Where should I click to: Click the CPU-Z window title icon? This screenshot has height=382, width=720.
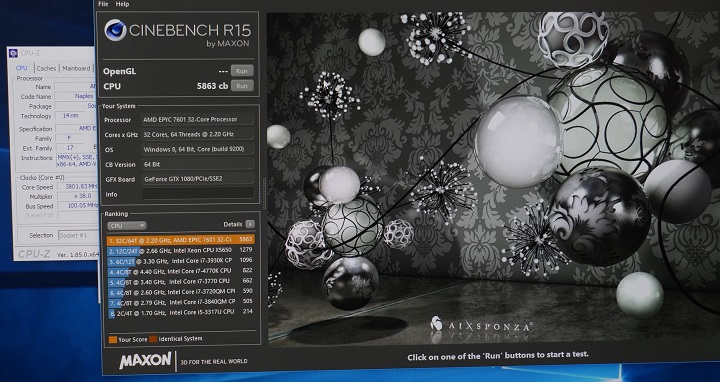pyautogui.click(x=13, y=54)
